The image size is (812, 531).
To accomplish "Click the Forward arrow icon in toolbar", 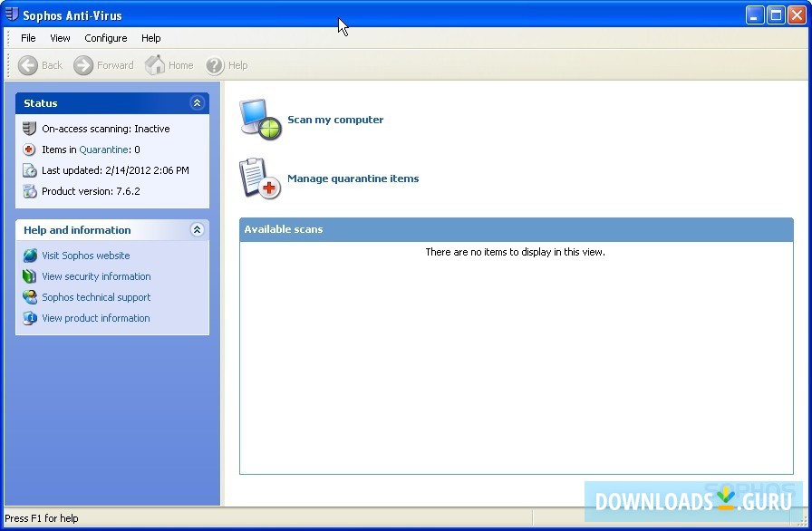I will tap(82, 65).
